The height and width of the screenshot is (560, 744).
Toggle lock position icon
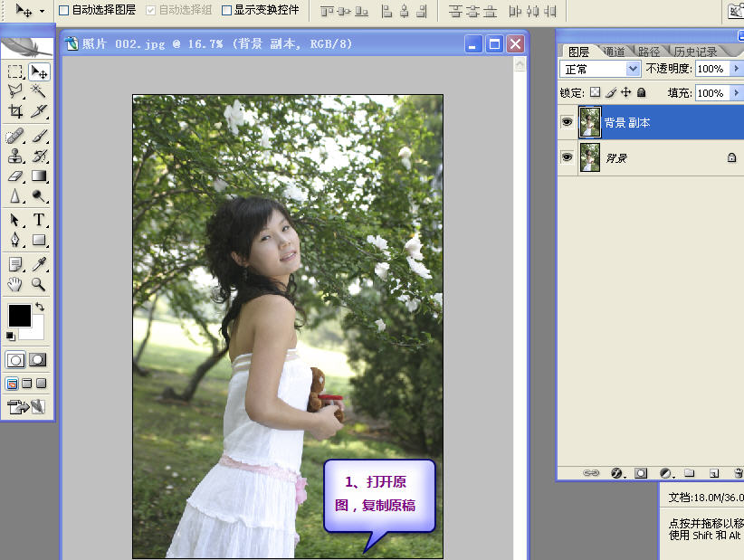[x=625, y=92]
